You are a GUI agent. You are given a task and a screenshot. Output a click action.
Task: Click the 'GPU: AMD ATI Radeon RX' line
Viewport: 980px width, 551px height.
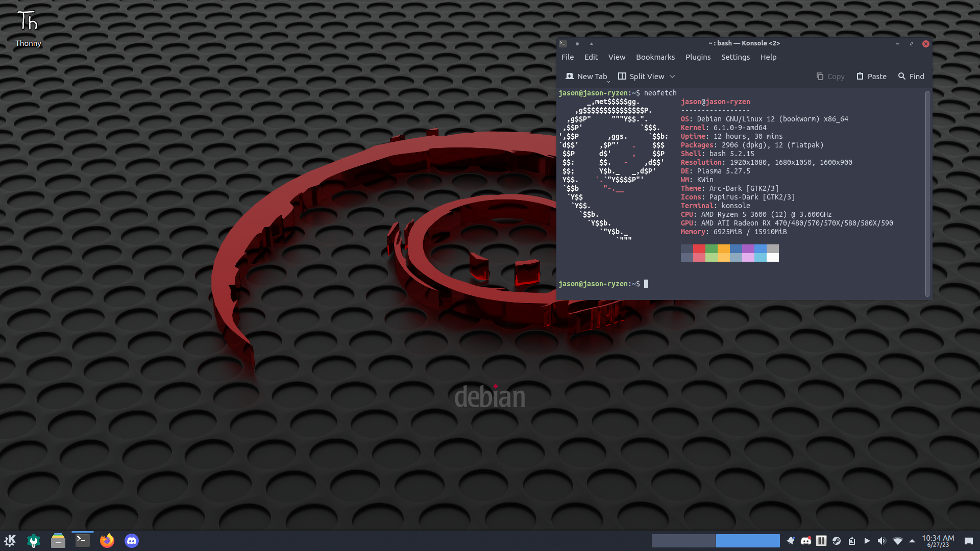787,223
